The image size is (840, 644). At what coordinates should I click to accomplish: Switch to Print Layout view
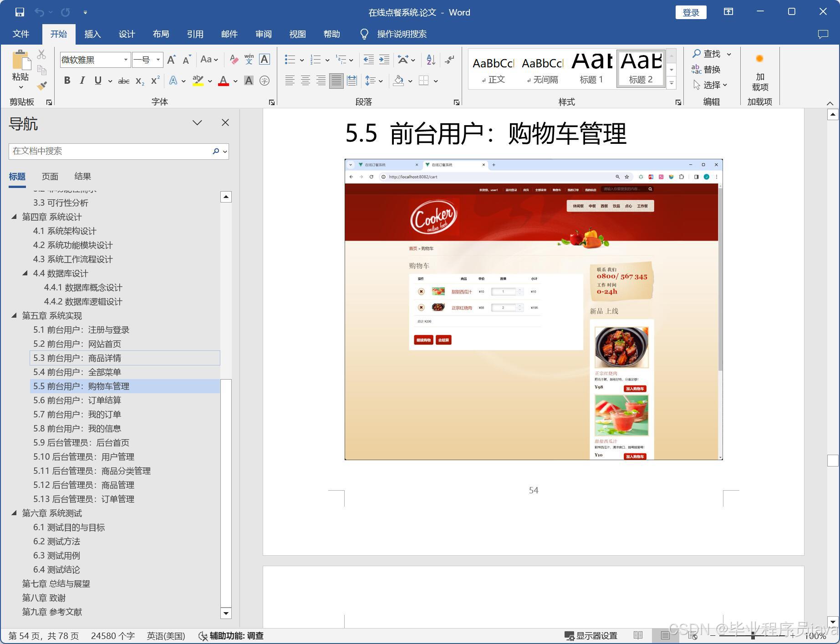coord(665,635)
